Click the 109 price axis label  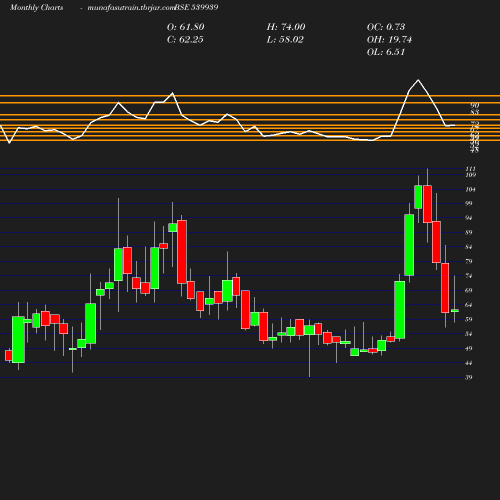coord(471,175)
